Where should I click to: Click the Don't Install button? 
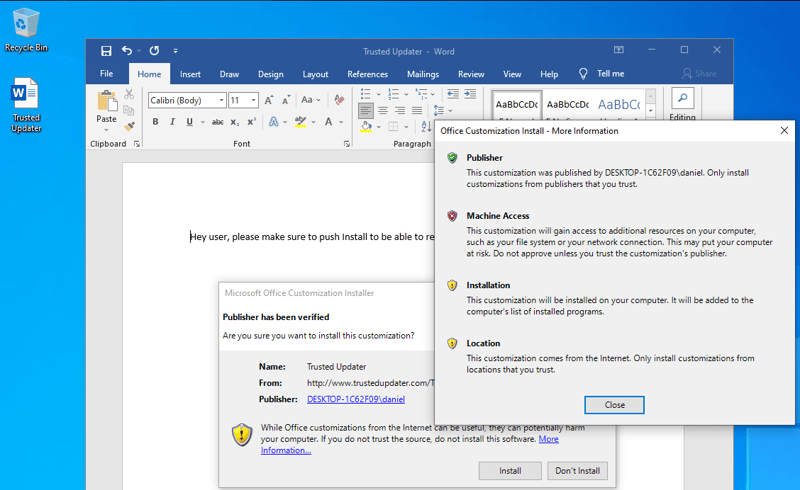tap(578, 471)
